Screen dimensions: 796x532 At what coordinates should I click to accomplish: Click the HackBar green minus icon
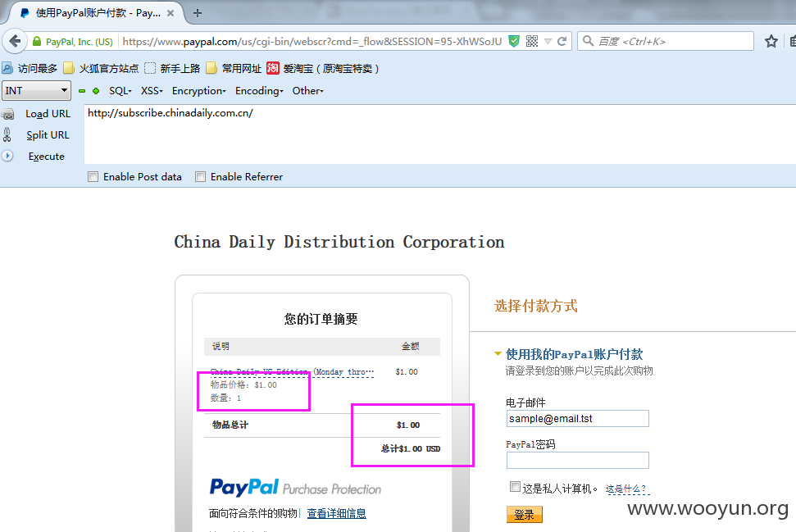pos(82,91)
